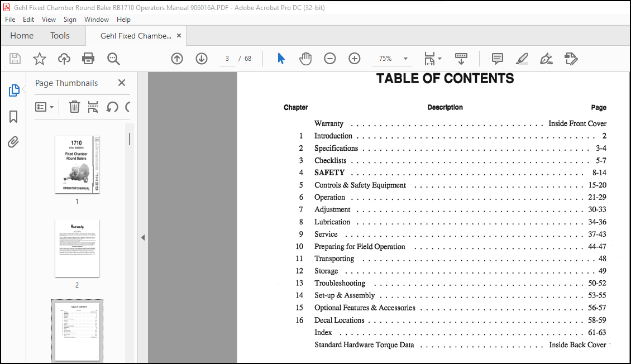Click the thumbnail panel scrollbar
Screen dimensions: 631x364
tap(130, 139)
